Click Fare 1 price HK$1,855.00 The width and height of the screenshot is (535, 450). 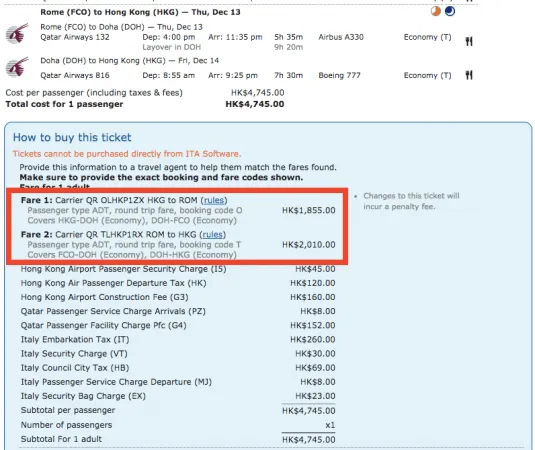click(x=309, y=211)
